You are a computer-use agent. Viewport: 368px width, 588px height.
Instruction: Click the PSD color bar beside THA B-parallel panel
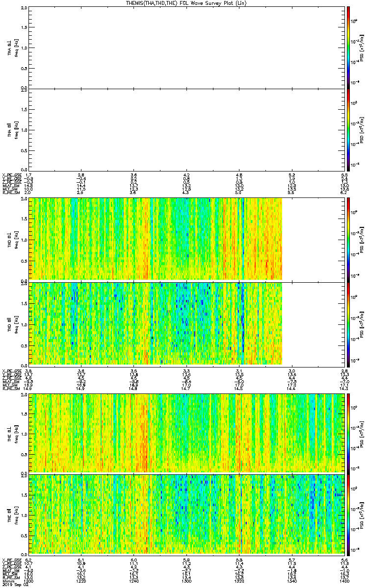point(348,129)
